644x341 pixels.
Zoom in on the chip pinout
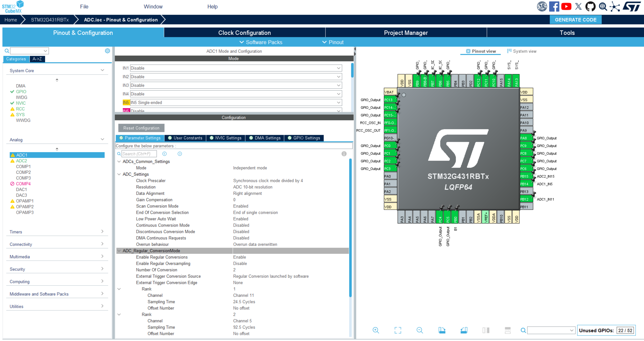376,330
